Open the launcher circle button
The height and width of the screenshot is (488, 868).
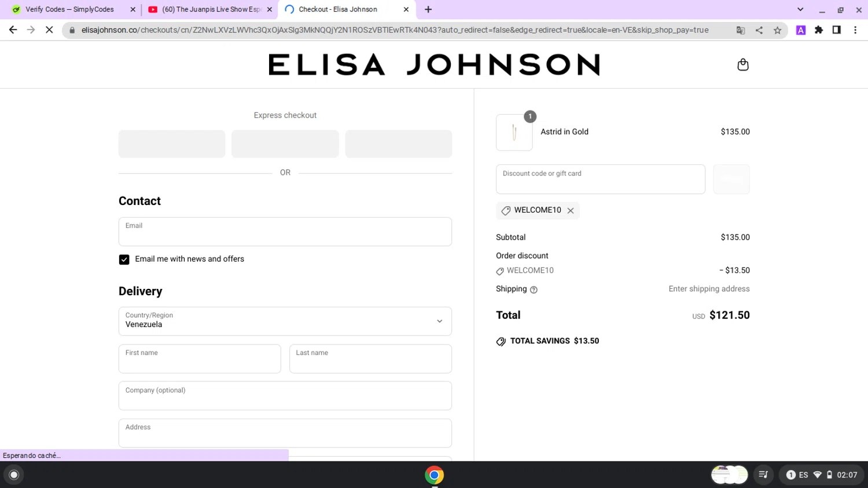14,475
